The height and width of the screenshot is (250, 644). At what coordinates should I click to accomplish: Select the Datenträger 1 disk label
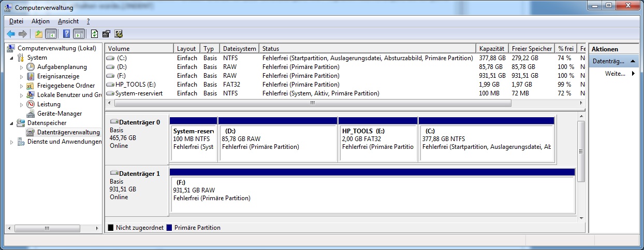click(x=137, y=190)
